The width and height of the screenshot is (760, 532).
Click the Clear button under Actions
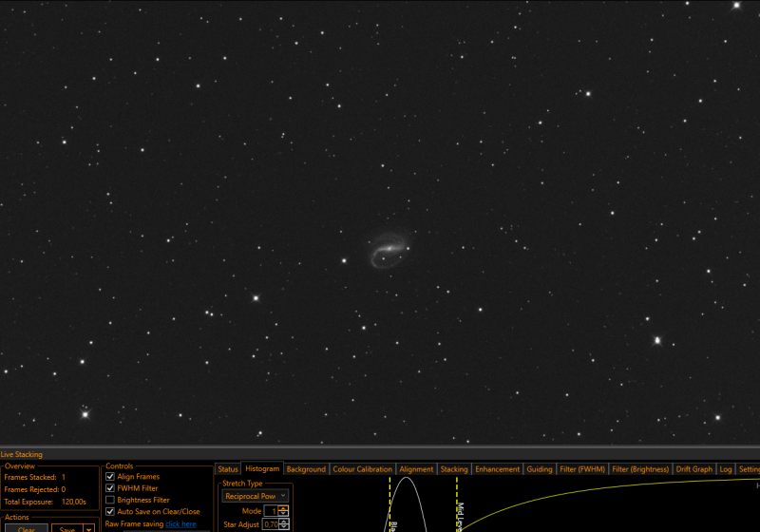pyautogui.click(x=27, y=528)
